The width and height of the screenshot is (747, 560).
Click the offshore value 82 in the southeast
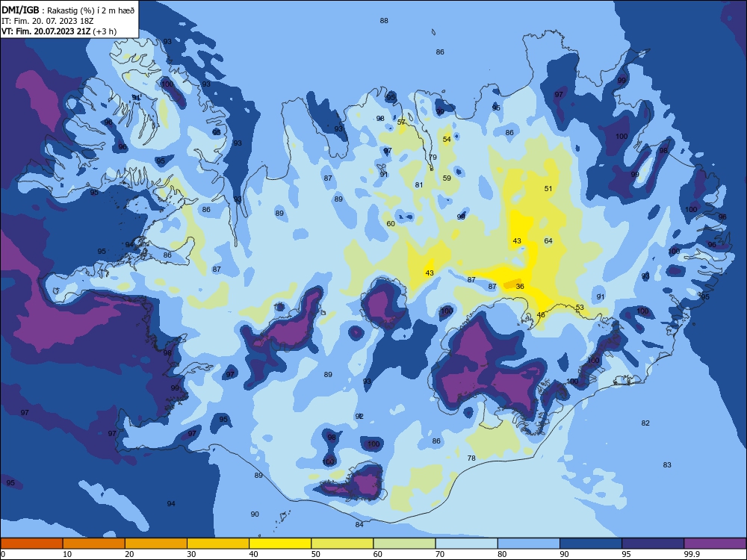pyautogui.click(x=645, y=423)
